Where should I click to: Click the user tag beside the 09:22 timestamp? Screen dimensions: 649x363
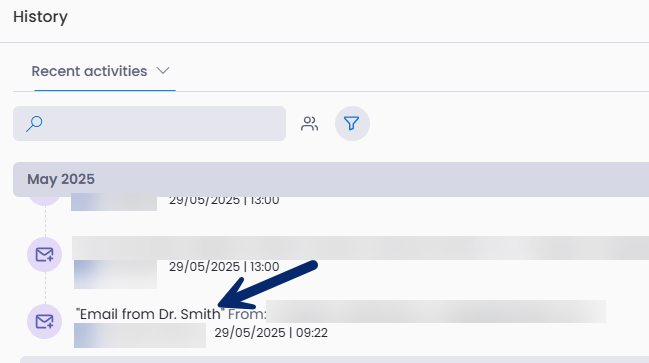(x=140, y=335)
